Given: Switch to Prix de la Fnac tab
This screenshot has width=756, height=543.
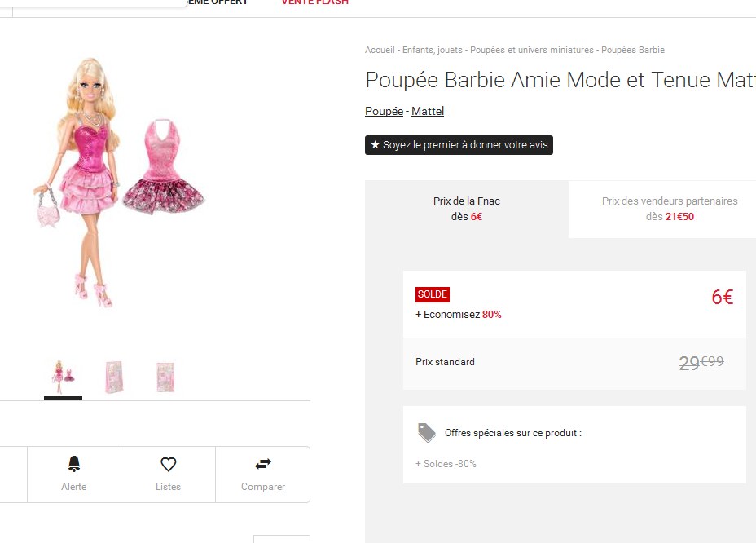Looking at the screenshot, I should 466,209.
